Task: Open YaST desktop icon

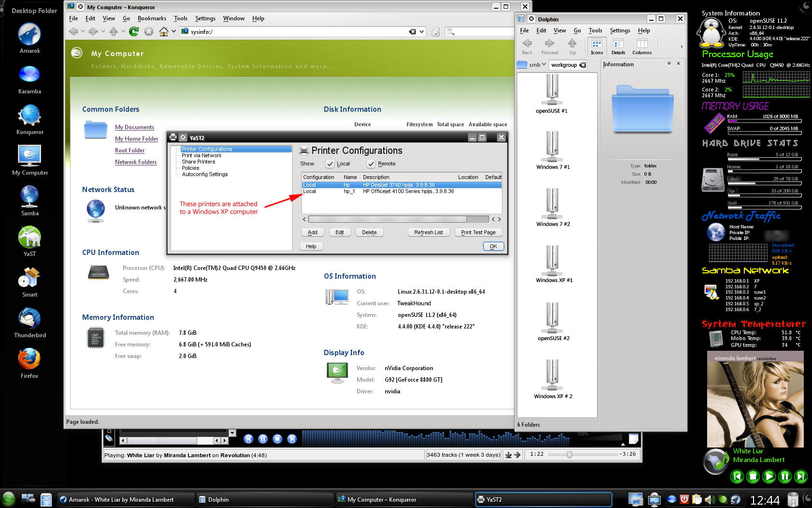Action: [29, 241]
